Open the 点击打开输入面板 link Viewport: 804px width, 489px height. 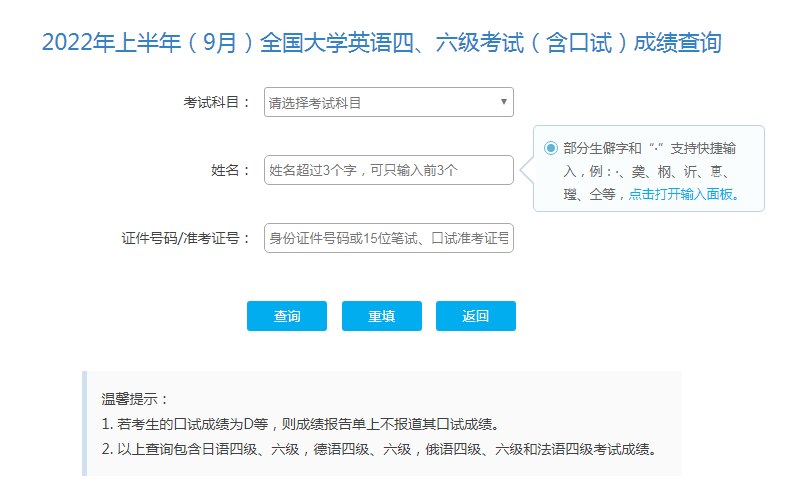[x=683, y=194]
